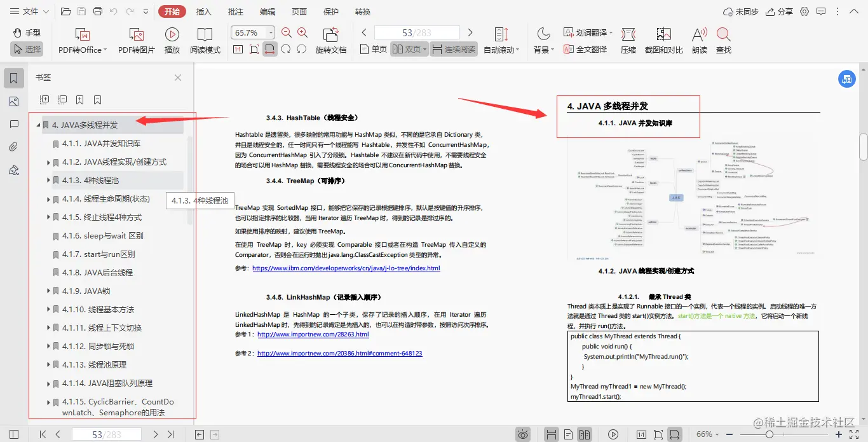Expand the '4.1.3. 4种线程池' bookmark
Image resolution: width=868 pixels, height=442 pixels.
point(49,181)
